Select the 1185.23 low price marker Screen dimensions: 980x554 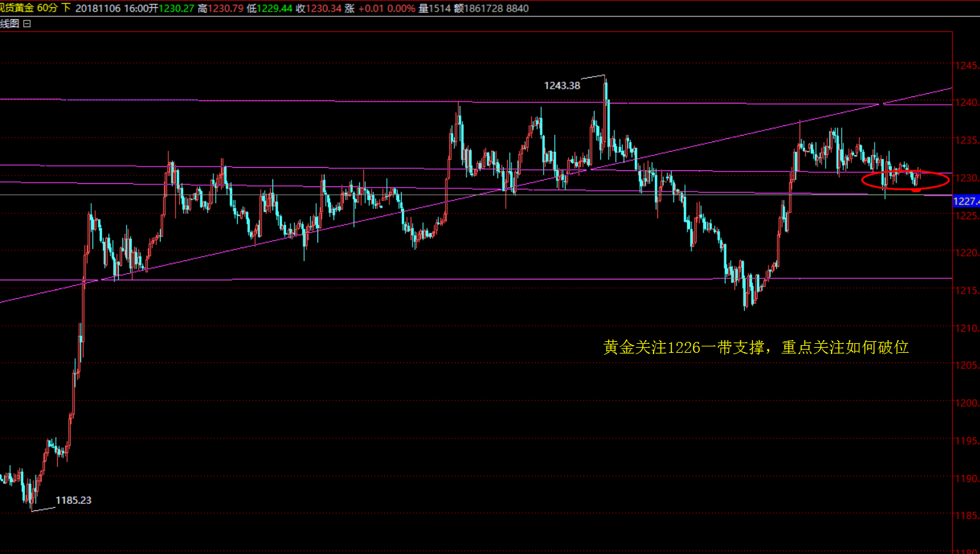73,500
